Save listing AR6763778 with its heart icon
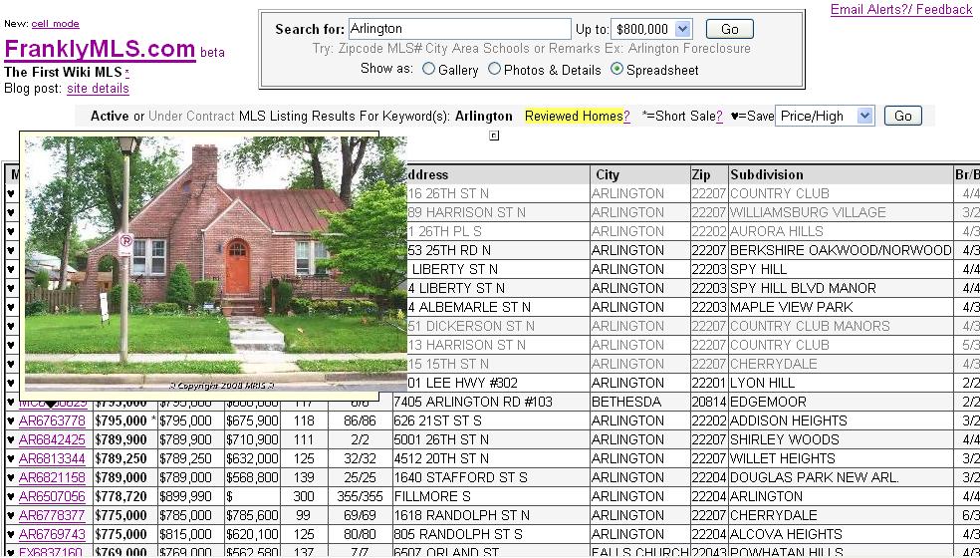980x558 pixels. [x=11, y=420]
